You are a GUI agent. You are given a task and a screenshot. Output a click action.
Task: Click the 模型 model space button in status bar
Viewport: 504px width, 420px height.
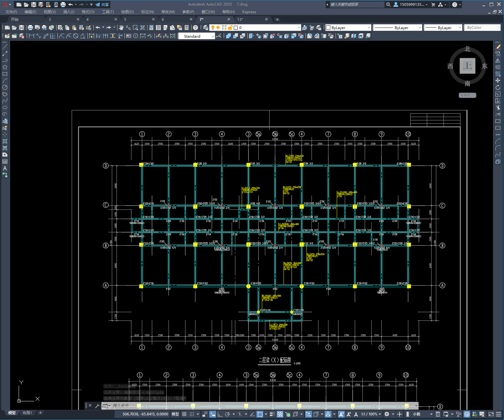175,414
